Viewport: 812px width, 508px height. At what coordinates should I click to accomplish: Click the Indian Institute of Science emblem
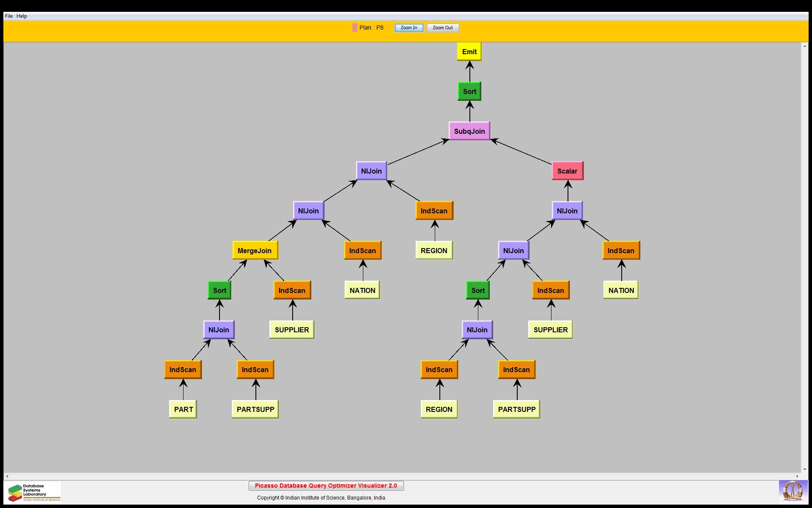792,492
